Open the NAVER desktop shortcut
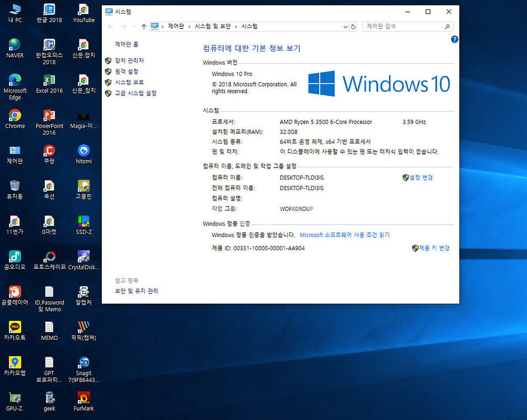This screenshot has height=420, width=527. click(15, 49)
